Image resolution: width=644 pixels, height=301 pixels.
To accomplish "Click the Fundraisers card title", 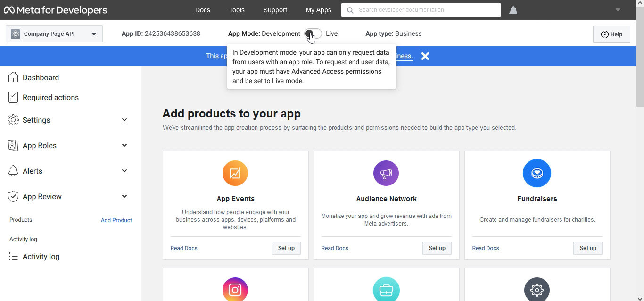I will pos(537,199).
